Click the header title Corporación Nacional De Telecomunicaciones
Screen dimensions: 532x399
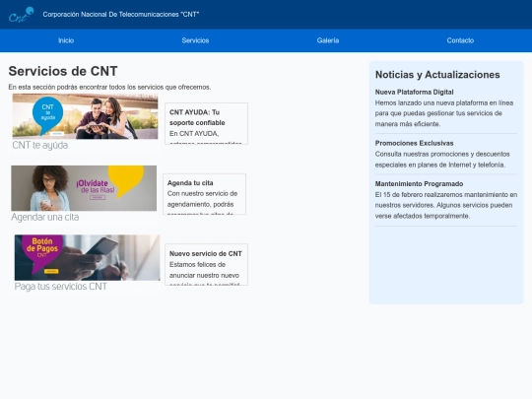click(x=121, y=14)
